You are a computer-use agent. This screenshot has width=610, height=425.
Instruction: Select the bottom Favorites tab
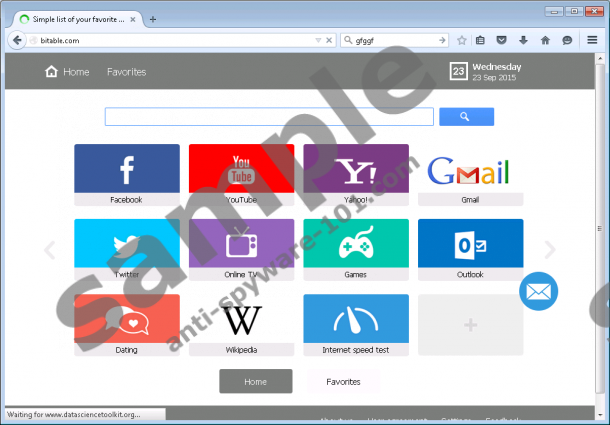pos(344,381)
